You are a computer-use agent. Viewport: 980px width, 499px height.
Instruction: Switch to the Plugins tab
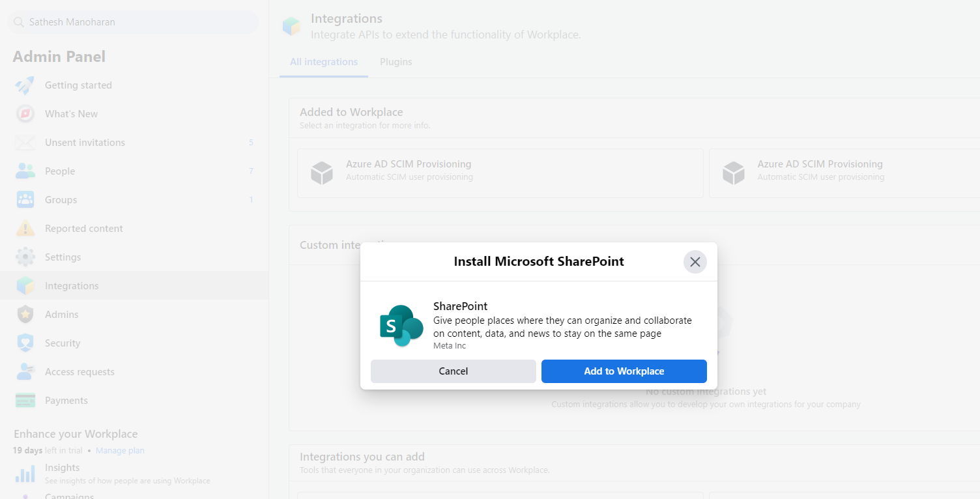396,62
